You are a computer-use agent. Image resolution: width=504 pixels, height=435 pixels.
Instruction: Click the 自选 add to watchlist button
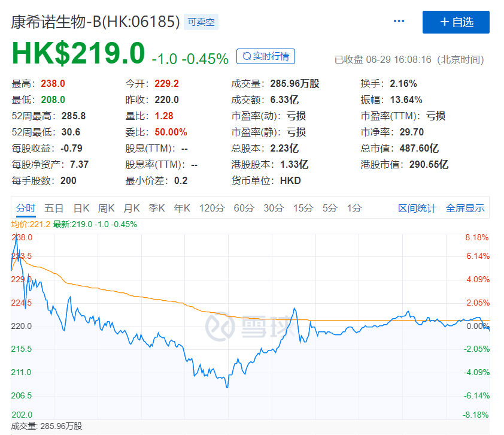(456, 22)
